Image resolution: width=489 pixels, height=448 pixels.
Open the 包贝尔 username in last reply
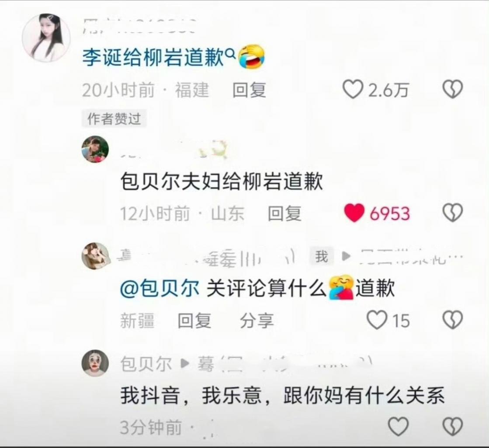click(x=146, y=364)
